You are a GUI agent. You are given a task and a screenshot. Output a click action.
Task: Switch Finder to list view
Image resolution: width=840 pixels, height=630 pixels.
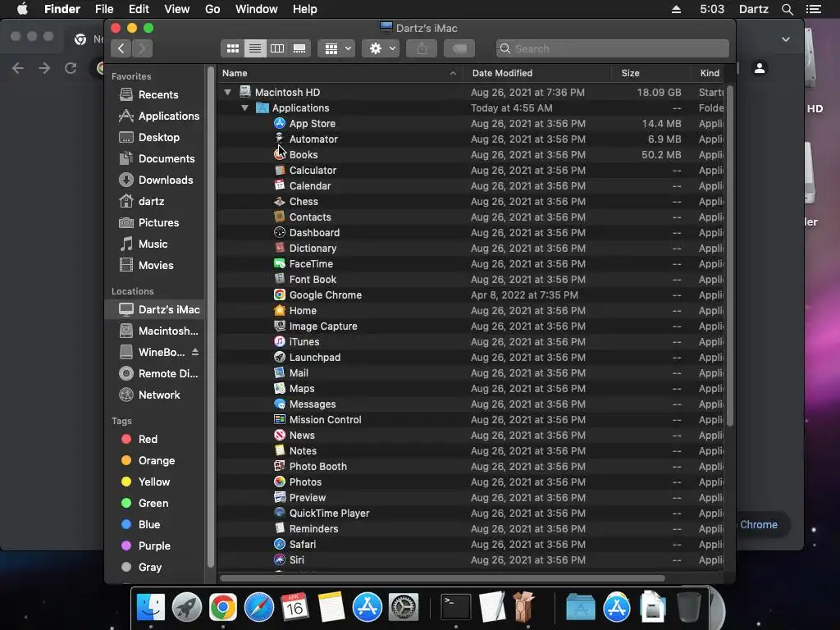(255, 48)
